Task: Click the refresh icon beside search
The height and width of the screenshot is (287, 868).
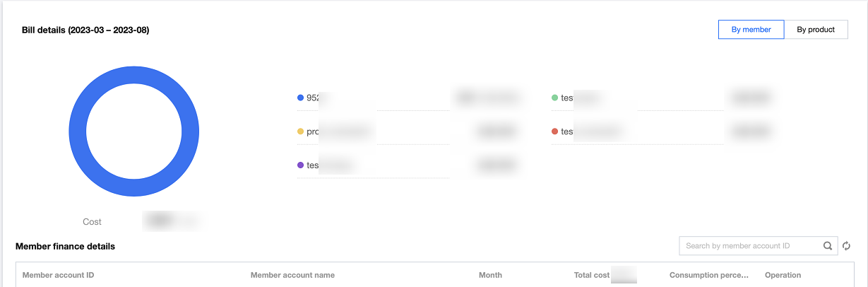Action: 846,246
